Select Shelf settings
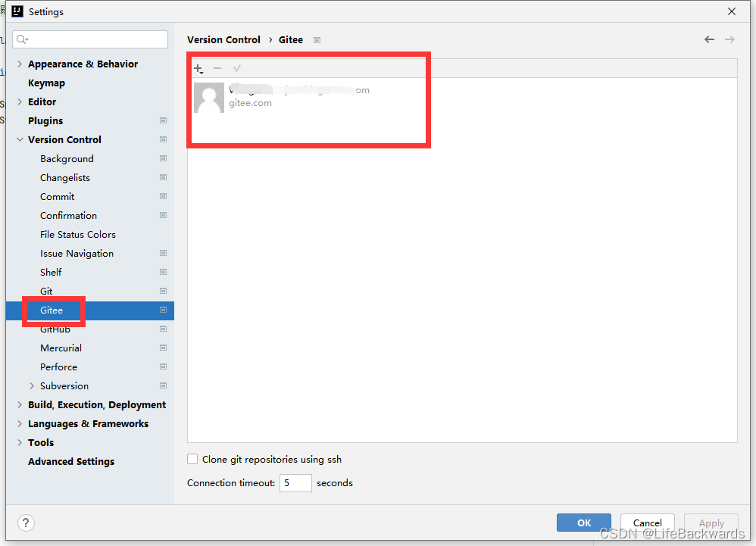The height and width of the screenshot is (546, 756). [x=51, y=272]
